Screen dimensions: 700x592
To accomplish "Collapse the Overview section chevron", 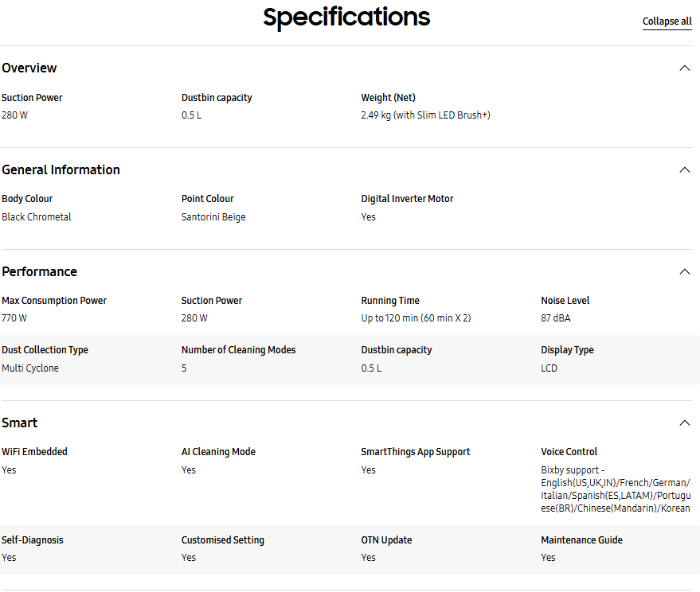I will click(684, 68).
